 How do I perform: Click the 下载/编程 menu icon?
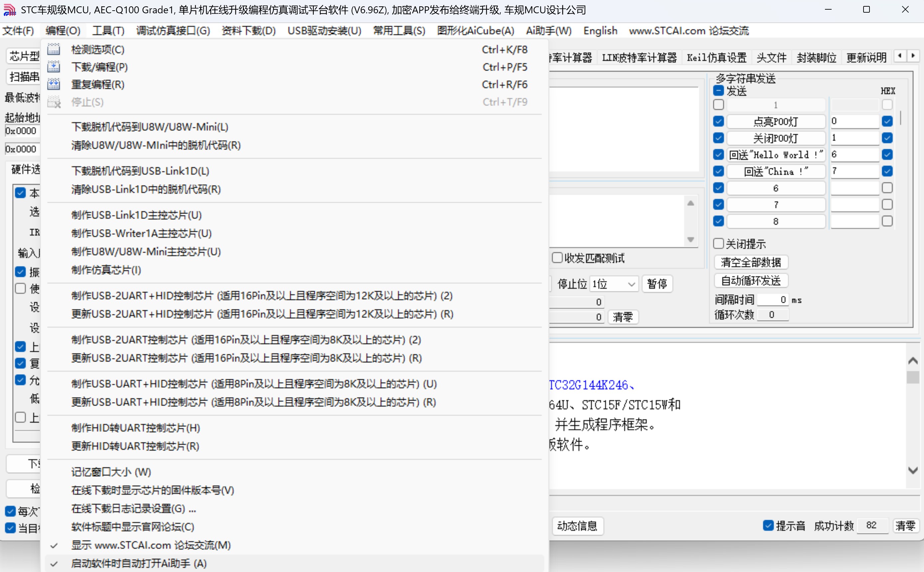(x=54, y=67)
